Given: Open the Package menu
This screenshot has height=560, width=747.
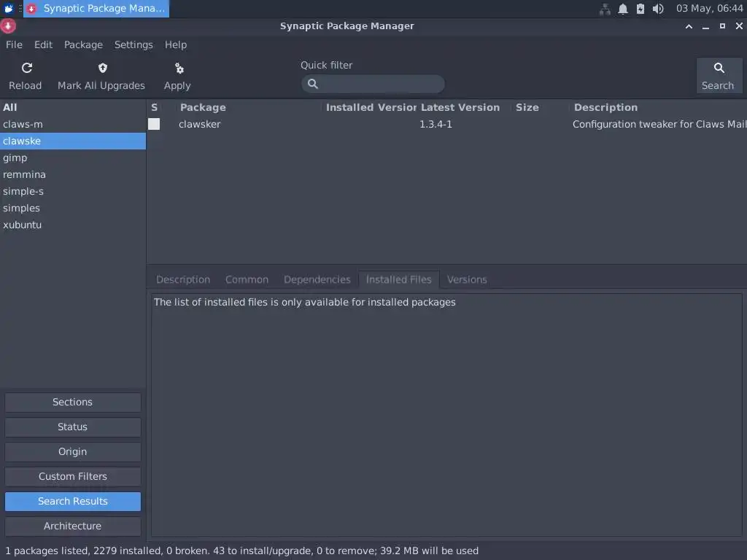Looking at the screenshot, I should point(83,44).
